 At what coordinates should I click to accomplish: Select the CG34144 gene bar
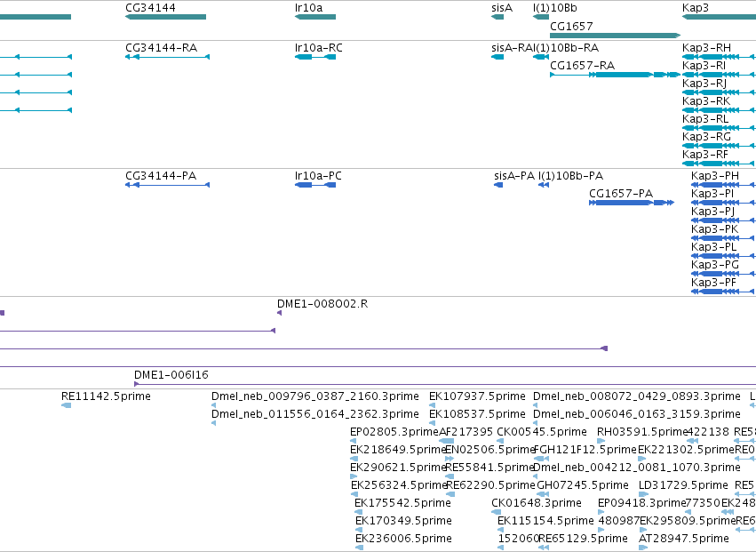pyautogui.click(x=165, y=17)
